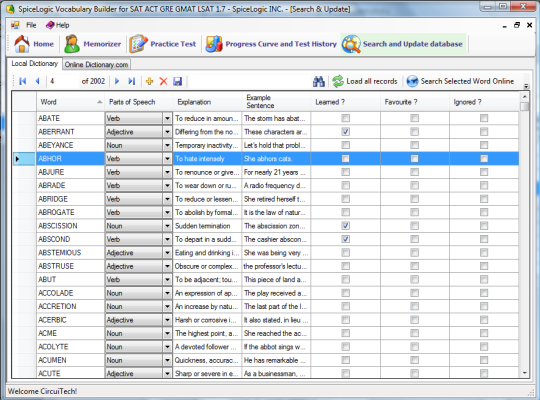
Task: Click Load all records button label
Action: [372, 81]
